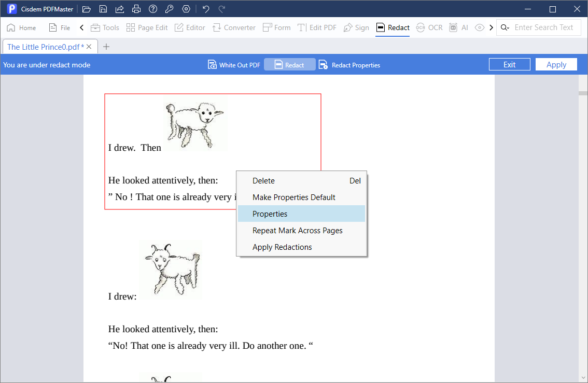
Task: Select Make Properties Default in context menu
Action: coord(301,197)
